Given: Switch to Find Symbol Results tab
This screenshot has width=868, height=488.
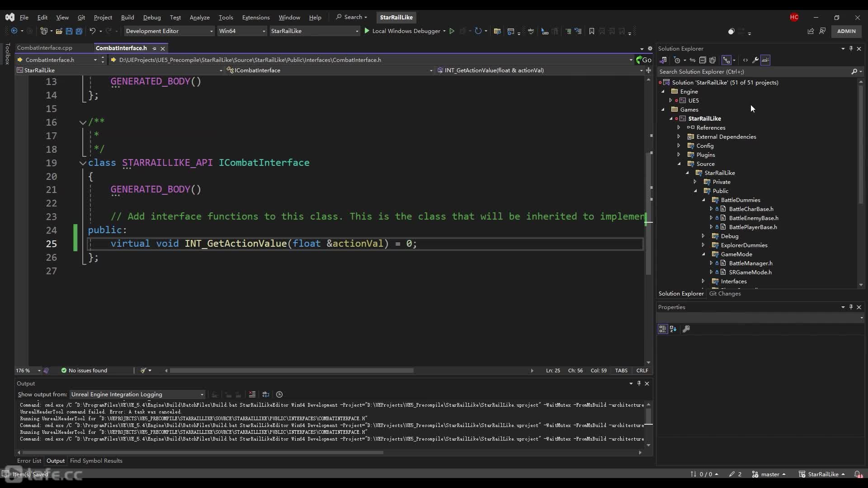Looking at the screenshot, I should (x=96, y=461).
